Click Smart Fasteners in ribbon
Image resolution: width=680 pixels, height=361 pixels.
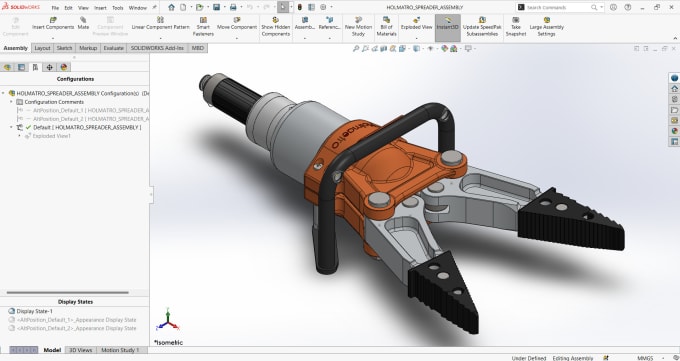coord(203,26)
